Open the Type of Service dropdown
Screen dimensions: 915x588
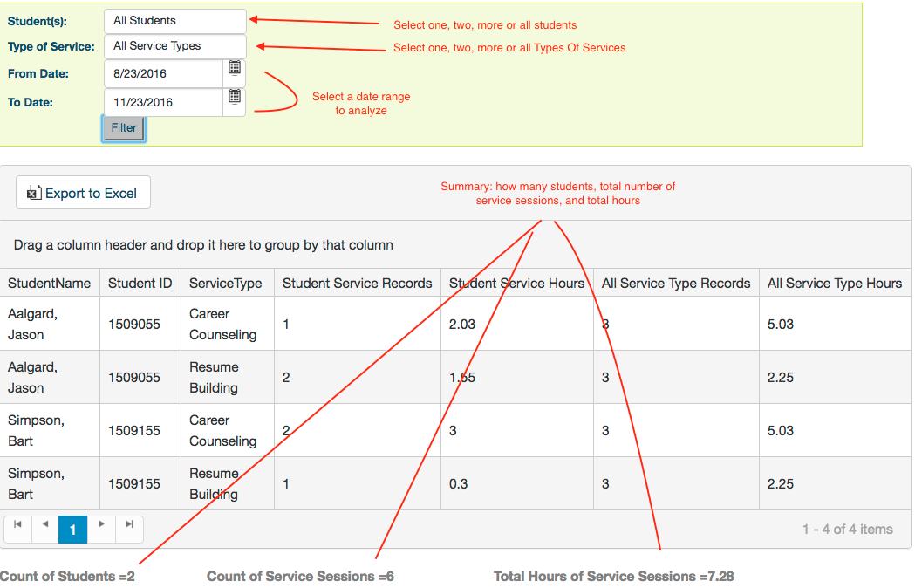174,46
